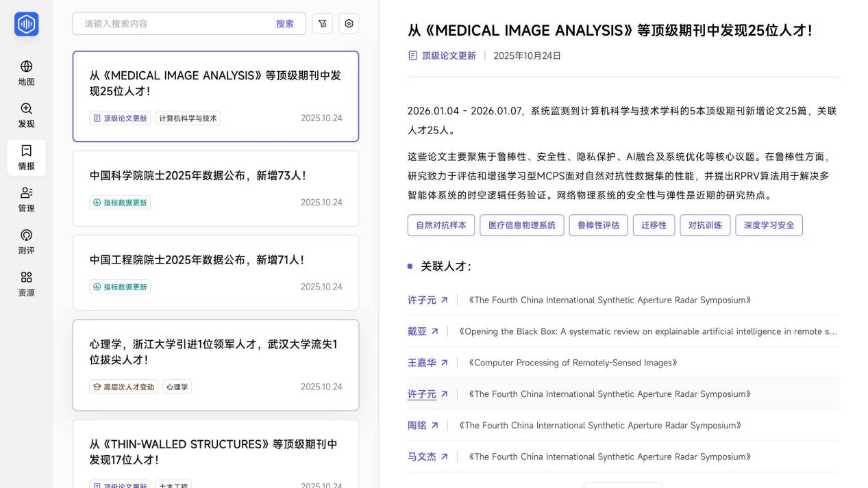Open settings gear icon beside filter
The height and width of the screenshot is (488, 868).
click(x=349, y=23)
